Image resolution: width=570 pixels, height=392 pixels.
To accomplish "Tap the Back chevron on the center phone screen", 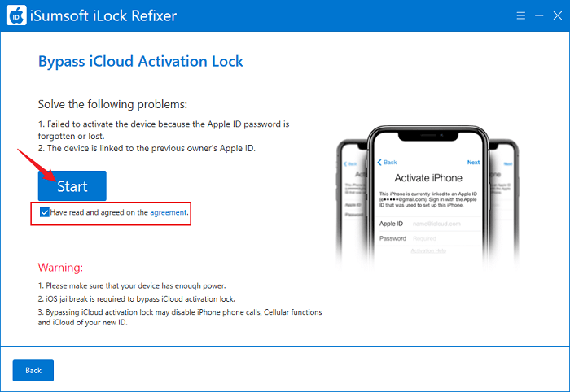I will tap(387, 162).
